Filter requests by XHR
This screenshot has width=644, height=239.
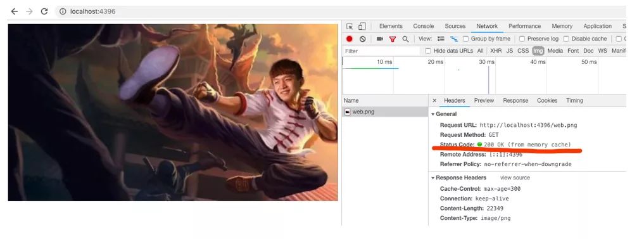coord(496,51)
